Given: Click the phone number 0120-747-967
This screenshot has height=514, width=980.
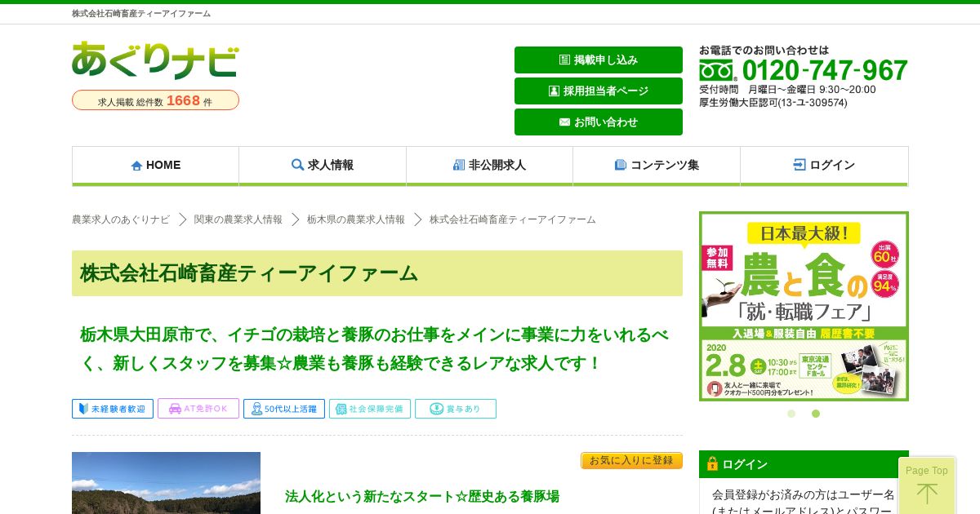Looking at the screenshot, I should [825, 71].
